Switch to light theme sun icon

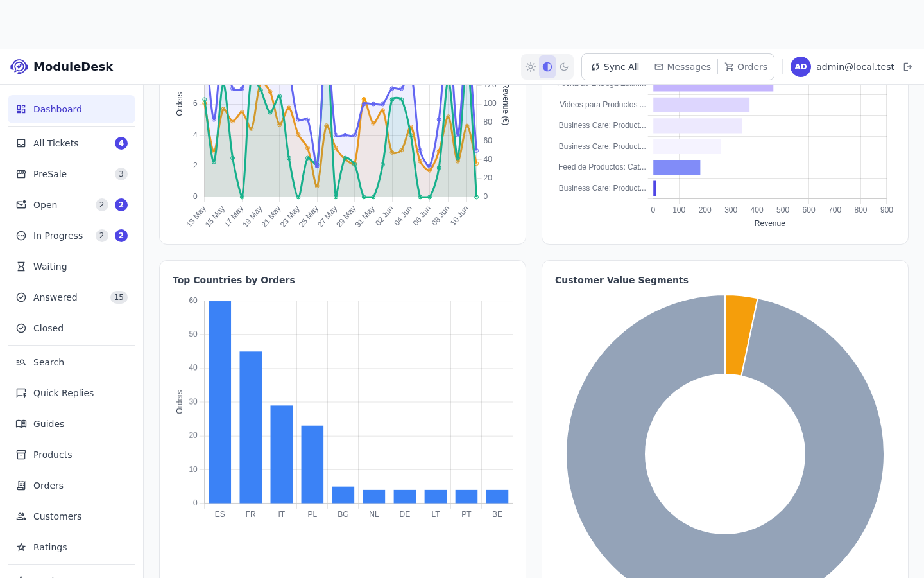(x=531, y=67)
